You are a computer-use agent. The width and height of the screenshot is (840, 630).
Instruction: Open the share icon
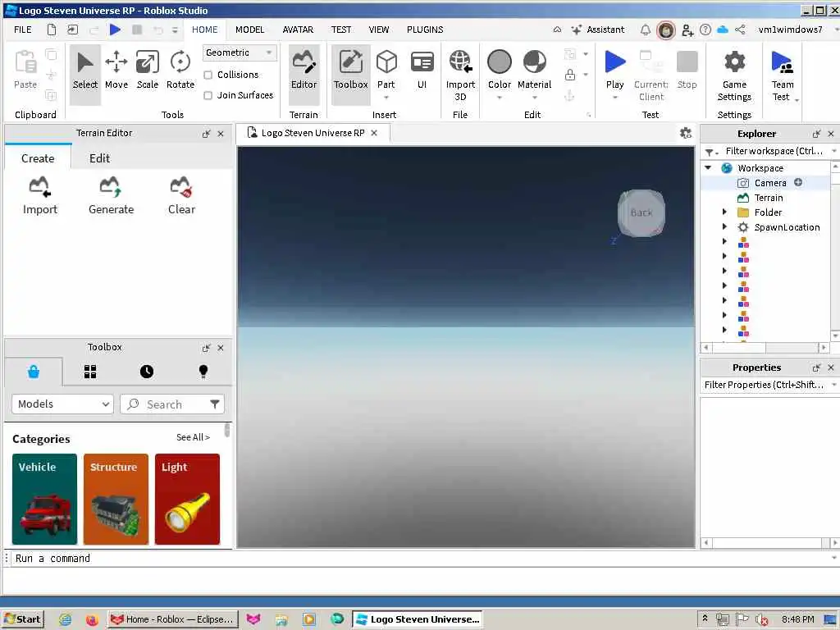tap(740, 30)
